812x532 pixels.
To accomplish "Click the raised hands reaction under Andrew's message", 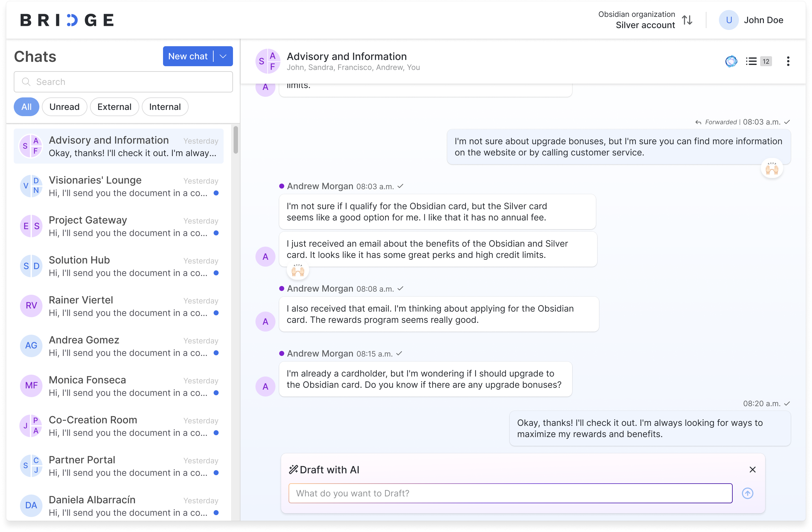I will [298, 271].
